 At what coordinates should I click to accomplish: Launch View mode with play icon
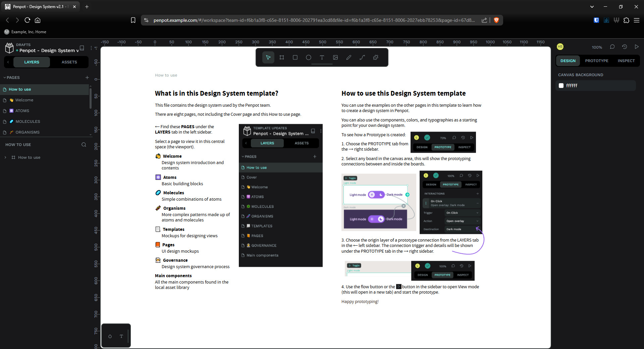pyautogui.click(x=636, y=47)
